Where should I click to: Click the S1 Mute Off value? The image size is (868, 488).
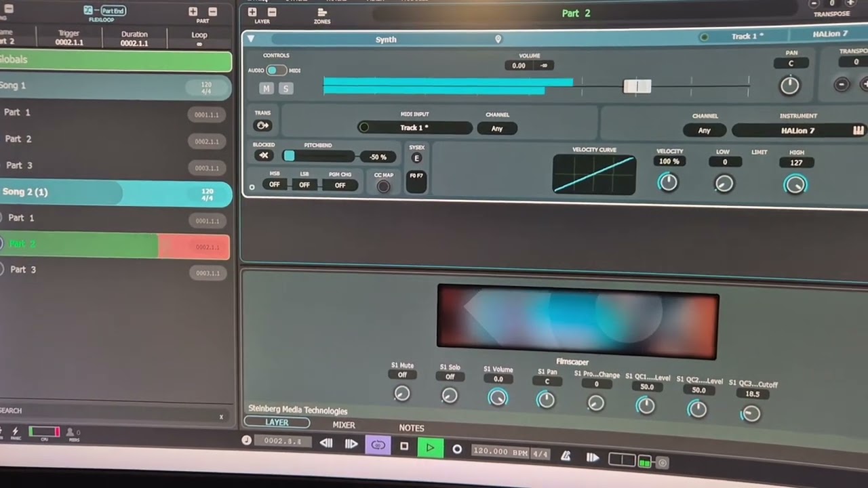point(402,375)
